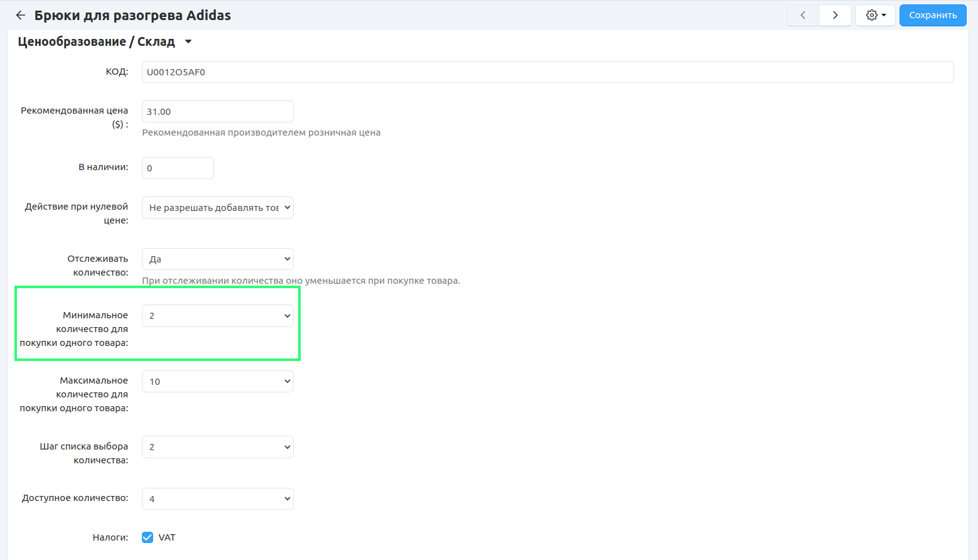Click the Рекомендованная цена input field

(217, 112)
